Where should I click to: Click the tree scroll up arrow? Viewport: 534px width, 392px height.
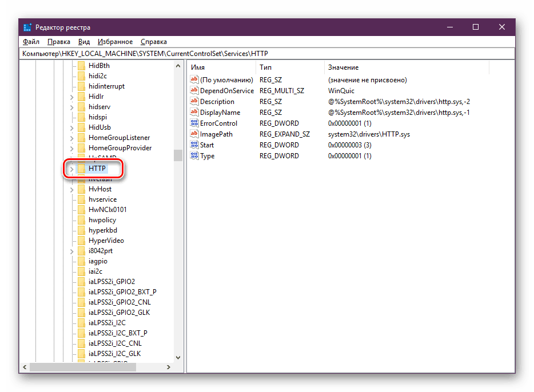pyautogui.click(x=178, y=66)
